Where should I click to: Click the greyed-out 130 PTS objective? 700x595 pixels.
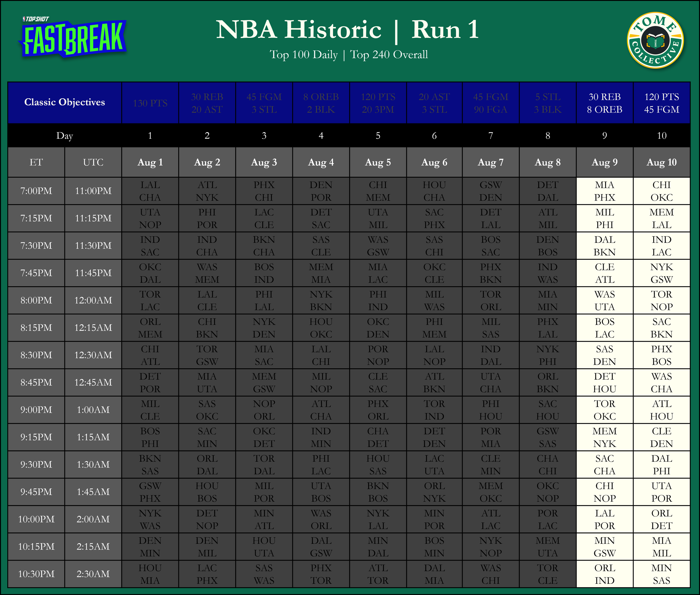[x=150, y=103]
